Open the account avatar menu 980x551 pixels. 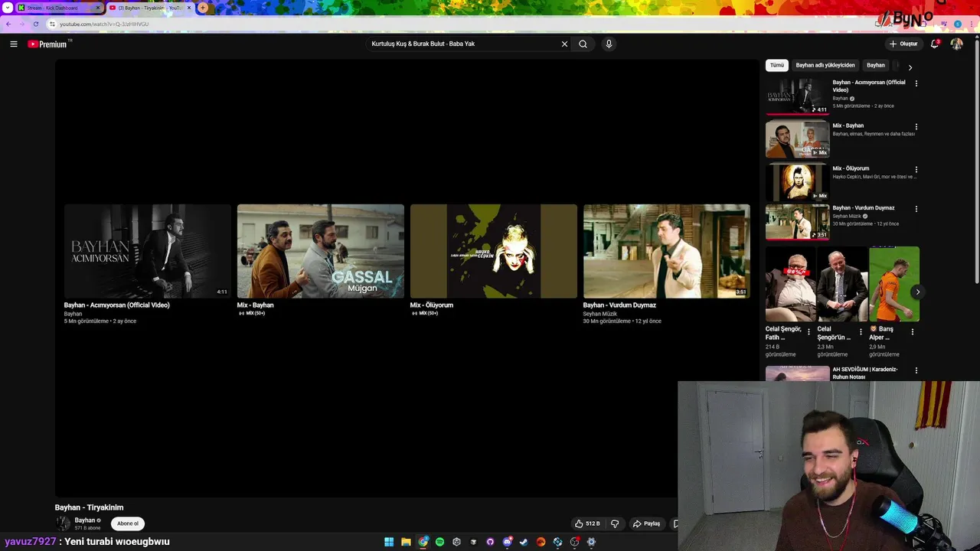[956, 44]
